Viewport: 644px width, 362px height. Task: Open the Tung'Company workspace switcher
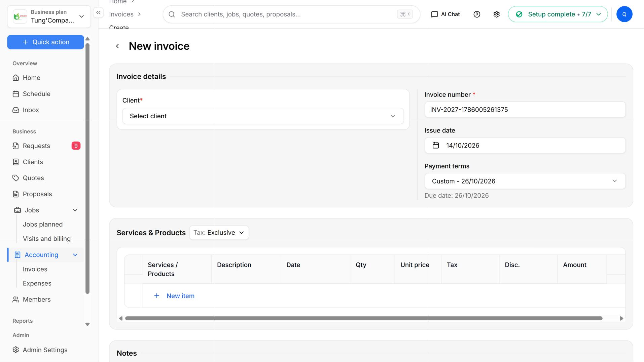point(49,16)
